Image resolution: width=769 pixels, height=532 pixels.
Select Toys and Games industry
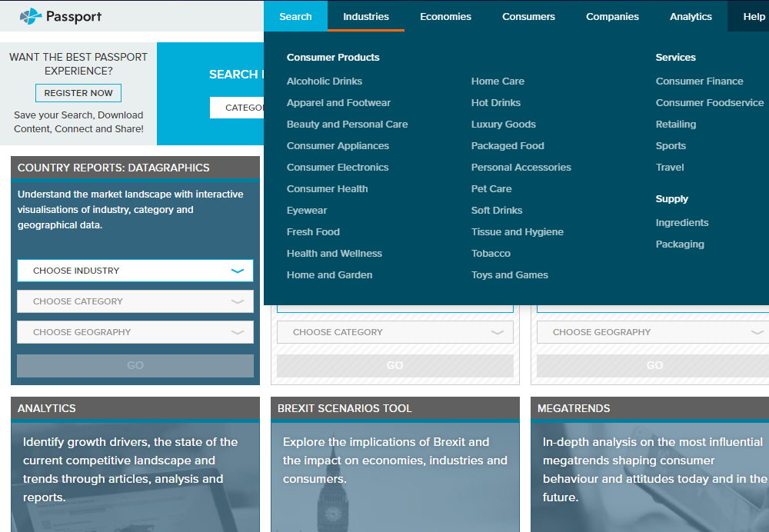pyautogui.click(x=510, y=275)
